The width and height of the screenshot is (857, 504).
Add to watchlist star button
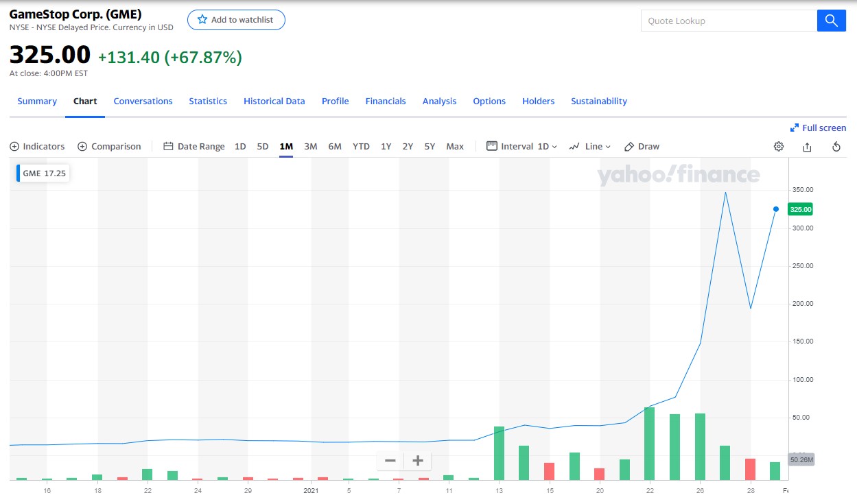236,20
